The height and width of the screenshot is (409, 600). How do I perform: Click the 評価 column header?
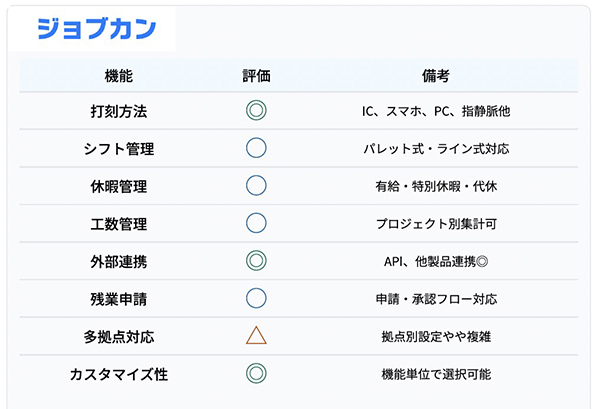pos(256,75)
